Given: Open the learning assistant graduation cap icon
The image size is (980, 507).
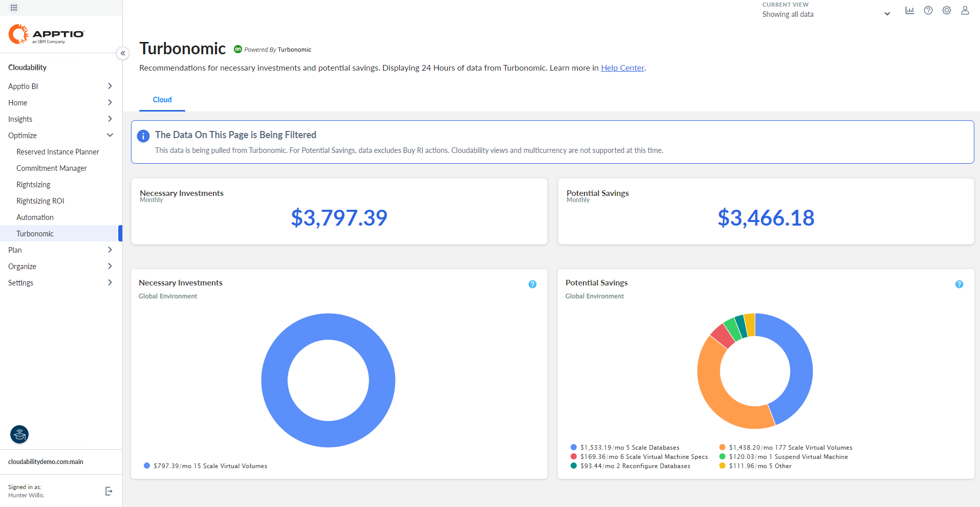Looking at the screenshot, I should tap(19, 435).
